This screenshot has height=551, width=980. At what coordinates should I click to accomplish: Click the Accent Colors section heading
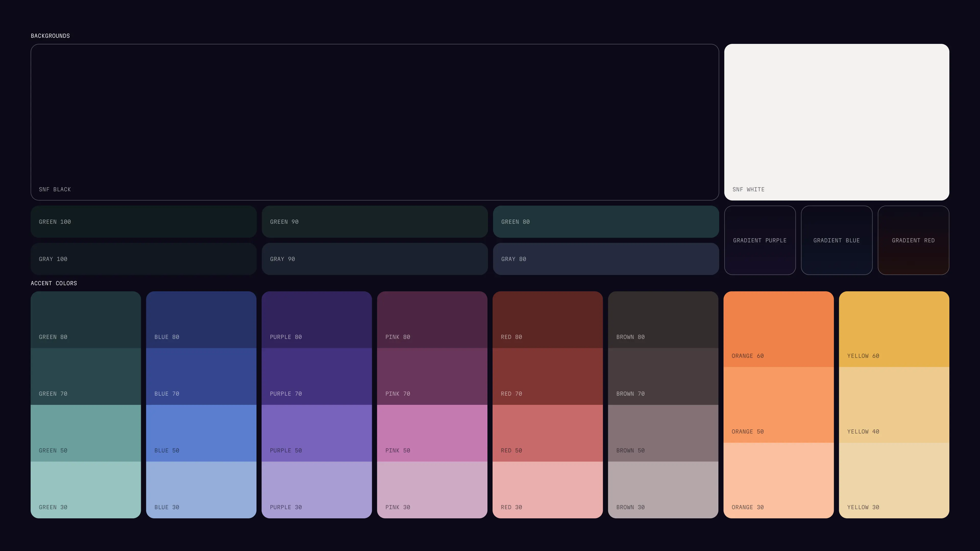(54, 283)
